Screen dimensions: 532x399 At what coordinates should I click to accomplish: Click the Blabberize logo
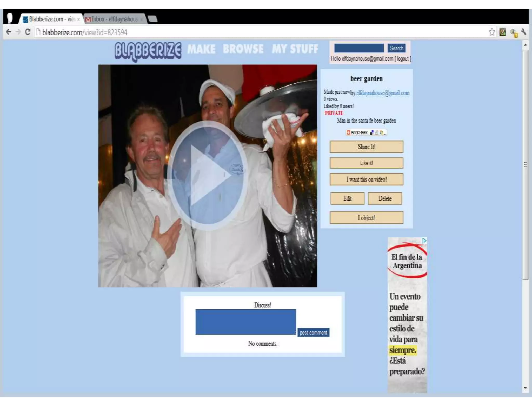tap(148, 51)
